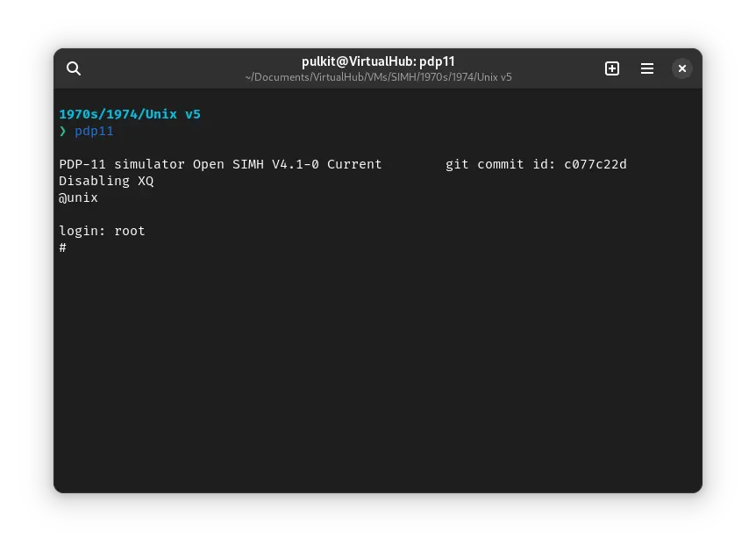Click the blue arrow prompt symbol
The width and height of the screenshot is (756, 552).
pyautogui.click(x=62, y=131)
